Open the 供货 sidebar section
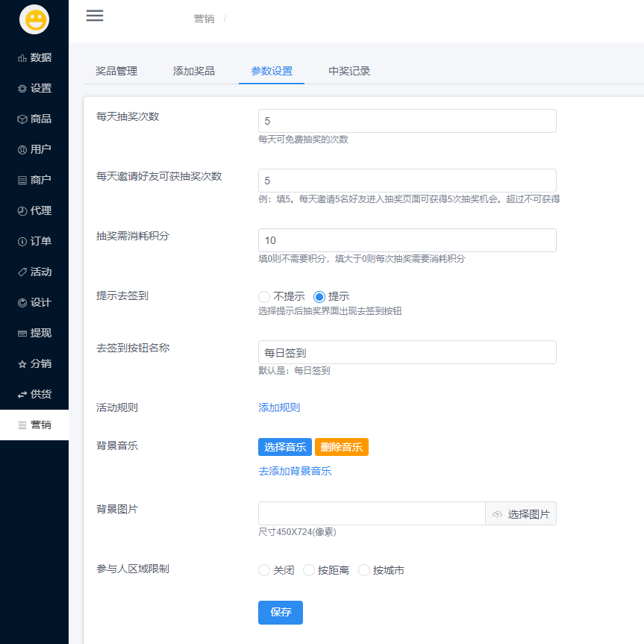Viewport: 644px width, 644px height. point(34,394)
